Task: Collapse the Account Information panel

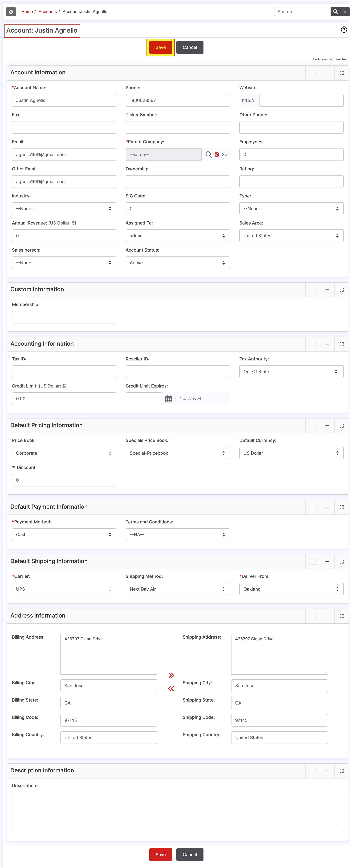Action: 327,73
